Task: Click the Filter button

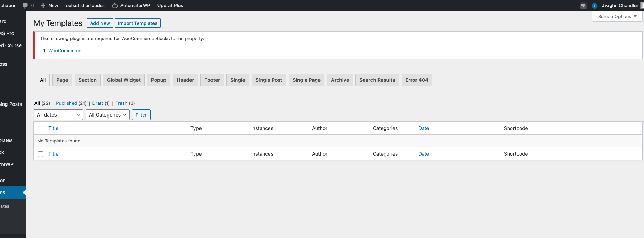Action: pyautogui.click(x=141, y=115)
